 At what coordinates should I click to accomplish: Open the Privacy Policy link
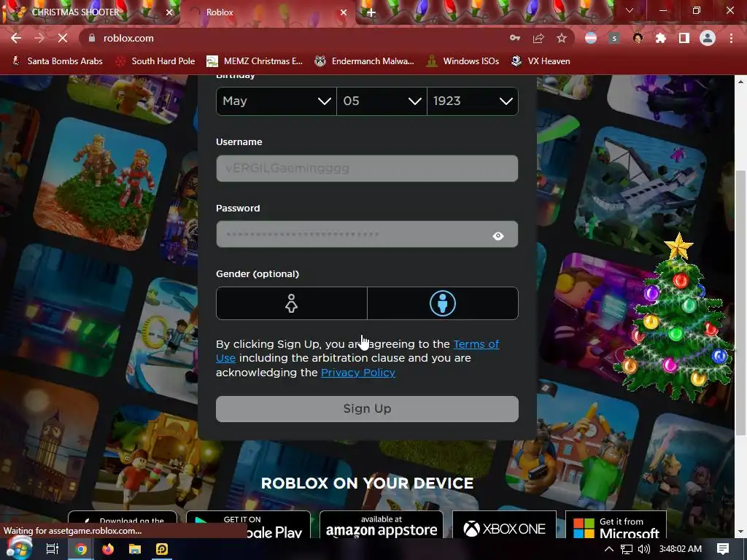coord(358,373)
